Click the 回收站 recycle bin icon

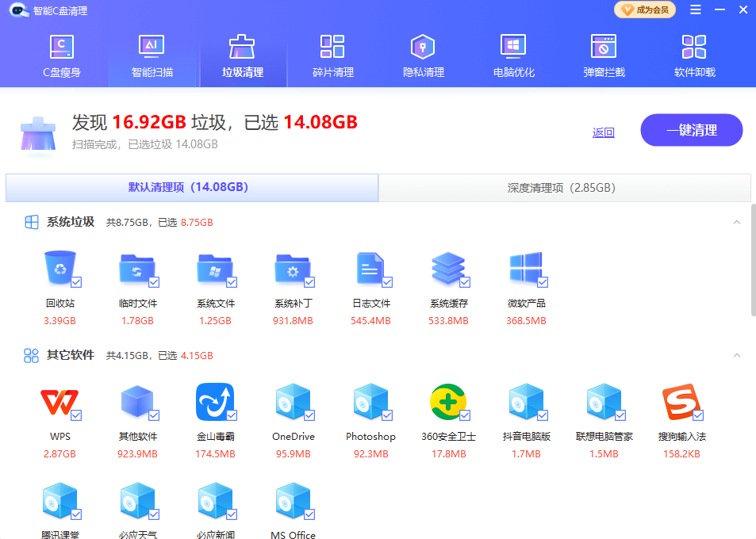pos(60,268)
